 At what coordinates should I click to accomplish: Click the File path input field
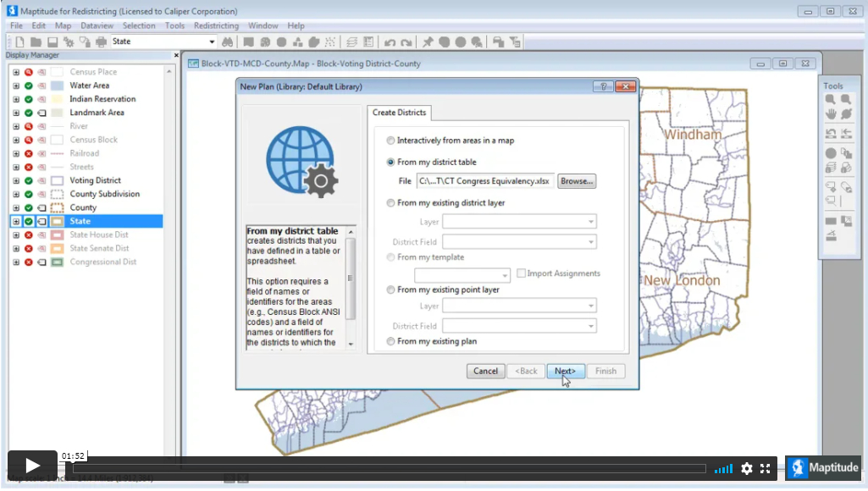pos(484,181)
